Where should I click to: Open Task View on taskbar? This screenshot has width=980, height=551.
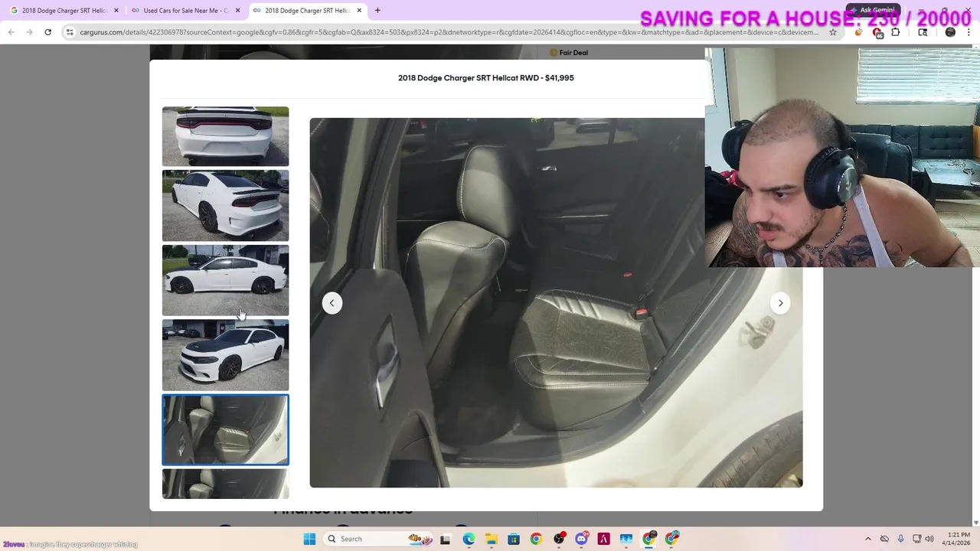click(x=445, y=539)
